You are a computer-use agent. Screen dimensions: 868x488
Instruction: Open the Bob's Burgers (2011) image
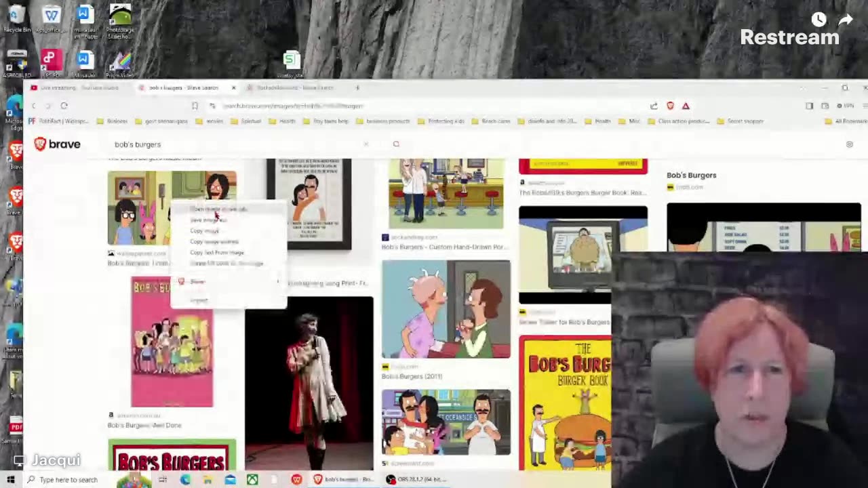446,309
